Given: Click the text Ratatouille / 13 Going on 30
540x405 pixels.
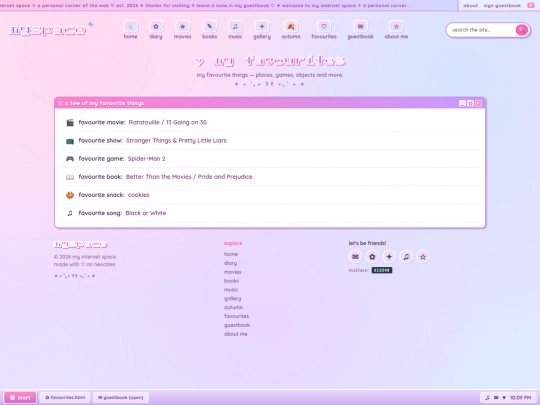Looking at the screenshot, I should tap(168, 122).
